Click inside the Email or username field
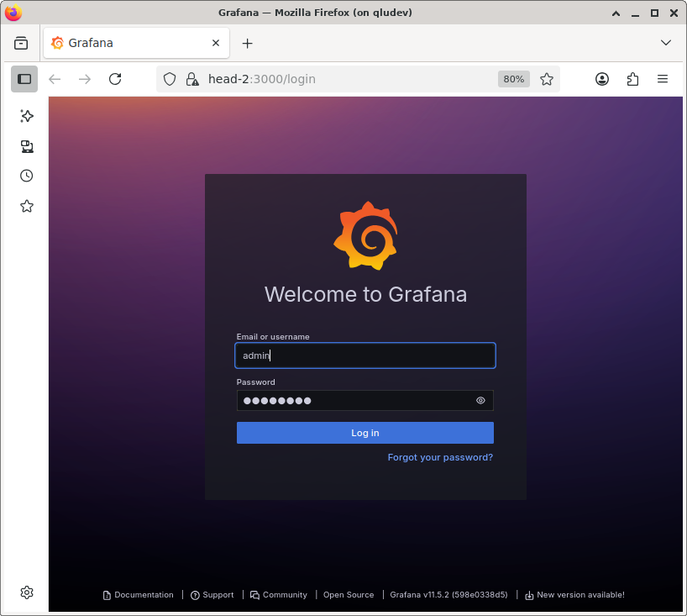 tap(365, 355)
